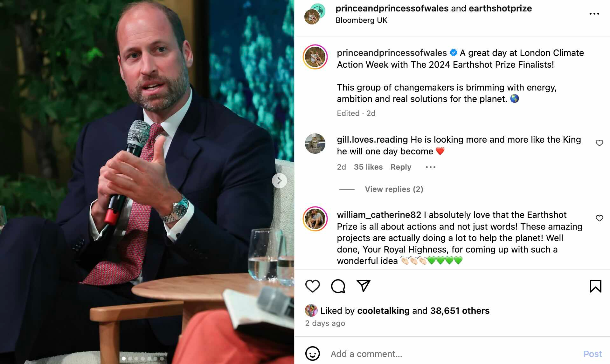This screenshot has width=610, height=364.
Task: Open Bloomberg UK location link
Action: coord(361,20)
